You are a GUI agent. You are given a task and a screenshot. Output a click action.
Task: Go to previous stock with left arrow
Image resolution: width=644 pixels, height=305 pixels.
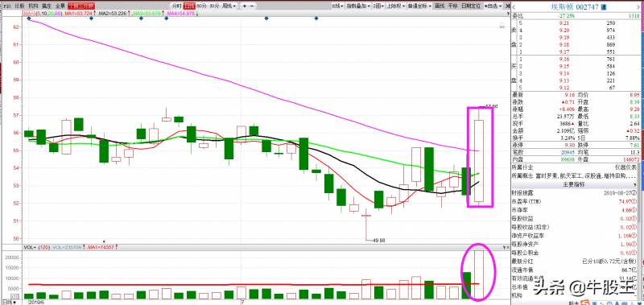pyautogui.click(x=514, y=6)
